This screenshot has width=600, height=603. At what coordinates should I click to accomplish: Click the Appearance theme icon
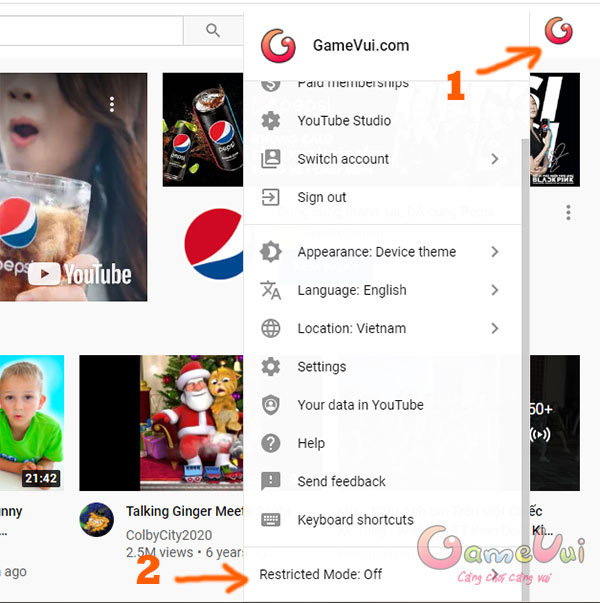click(x=271, y=252)
